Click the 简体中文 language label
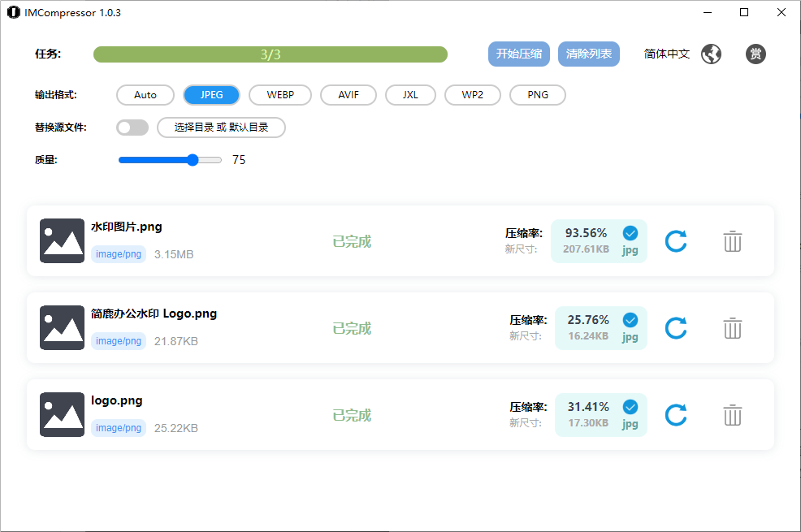This screenshot has width=801, height=532. pyautogui.click(x=667, y=54)
